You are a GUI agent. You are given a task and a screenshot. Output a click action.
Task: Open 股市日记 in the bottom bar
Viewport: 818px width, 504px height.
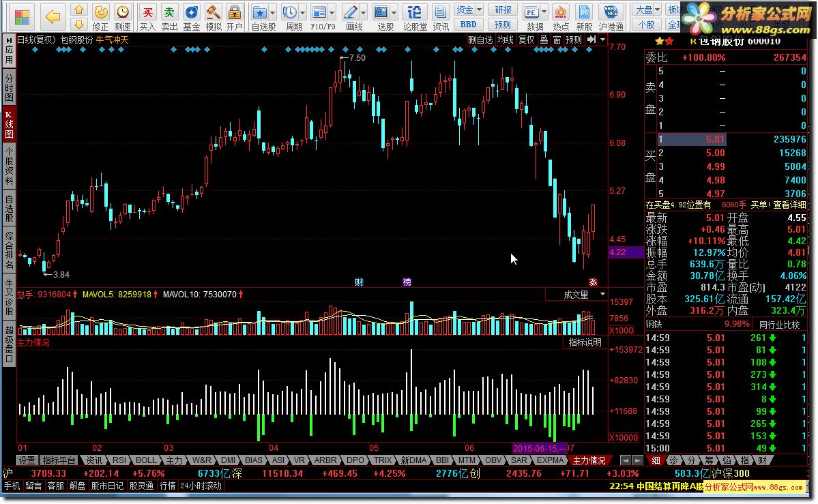(x=108, y=486)
